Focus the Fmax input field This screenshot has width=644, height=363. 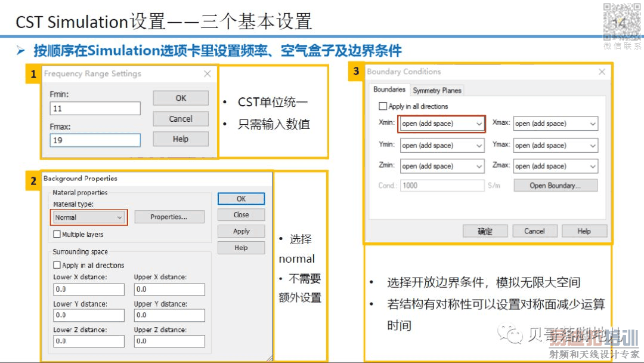pyautogui.click(x=95, y=140)
